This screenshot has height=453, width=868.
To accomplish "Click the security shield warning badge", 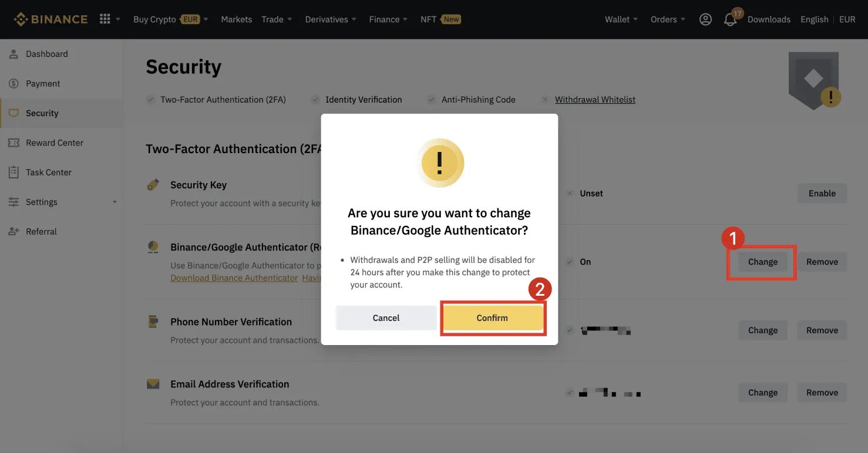I will (x=815, y=81).
